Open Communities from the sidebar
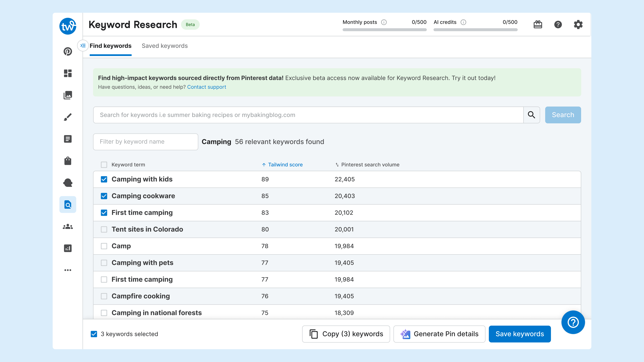 68,227
